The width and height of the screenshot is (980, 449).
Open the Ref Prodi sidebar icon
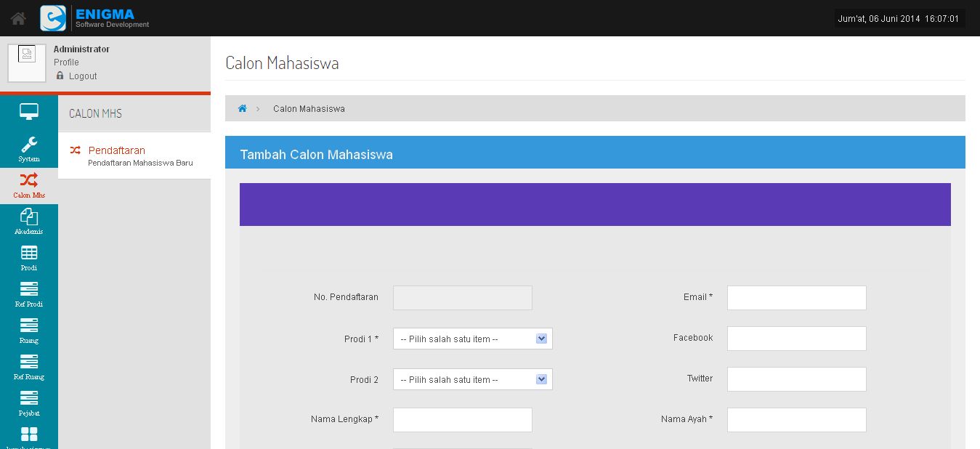pos(29,294)
